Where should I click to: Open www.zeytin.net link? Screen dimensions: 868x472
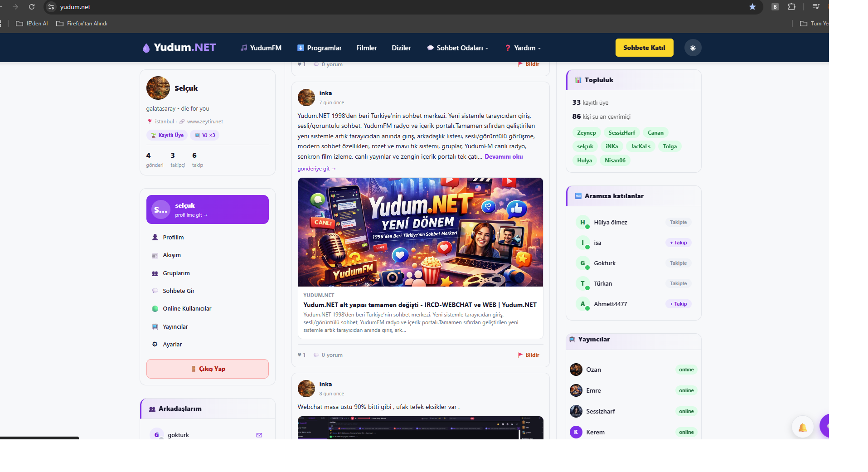tap(205, 122)
